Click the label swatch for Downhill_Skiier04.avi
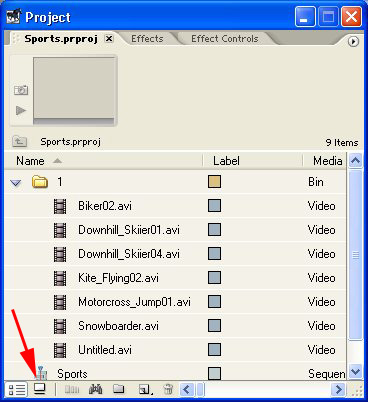This screenshot has height=402, width=368. pos(214,254)
